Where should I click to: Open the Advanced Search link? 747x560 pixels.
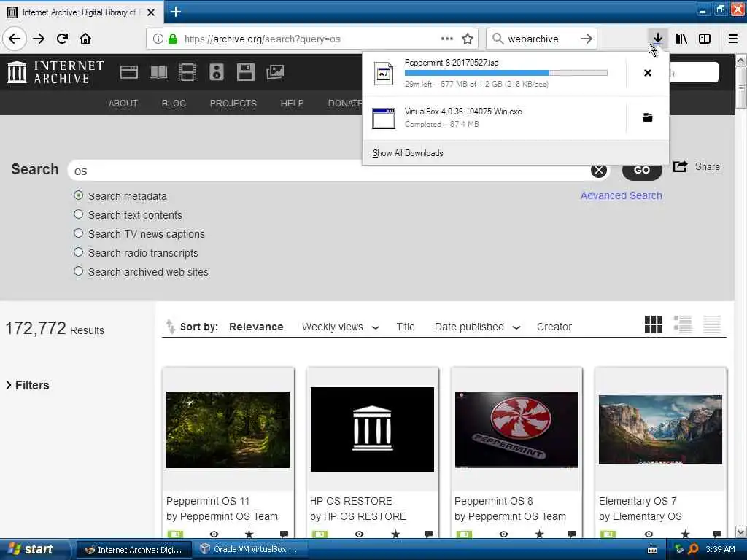point(622,195)
